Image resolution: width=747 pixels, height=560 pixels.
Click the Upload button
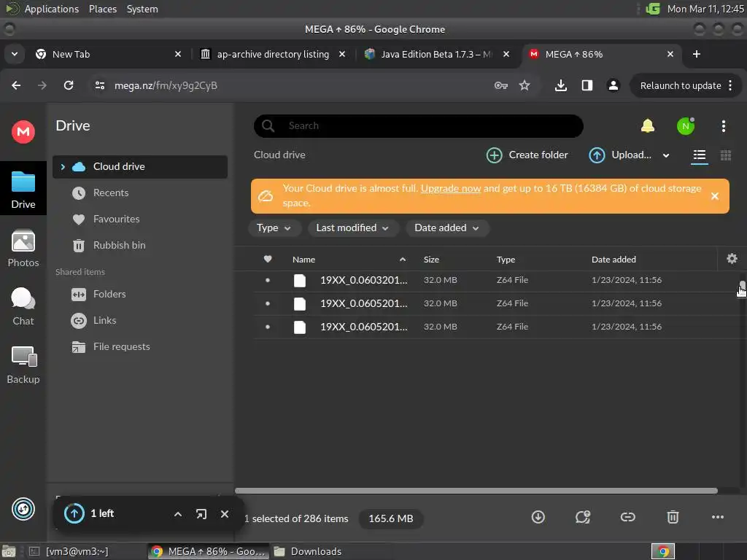coord(620,155)
